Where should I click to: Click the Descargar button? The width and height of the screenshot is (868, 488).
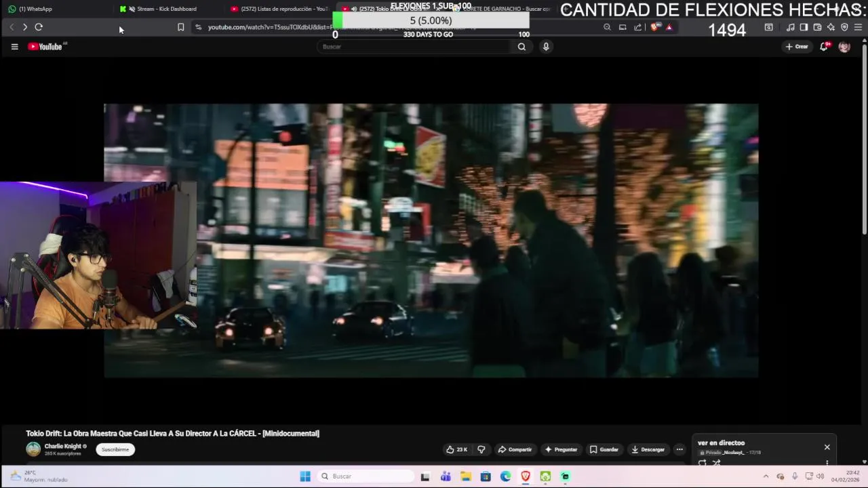pyautogui.click(x=648, y=449)
